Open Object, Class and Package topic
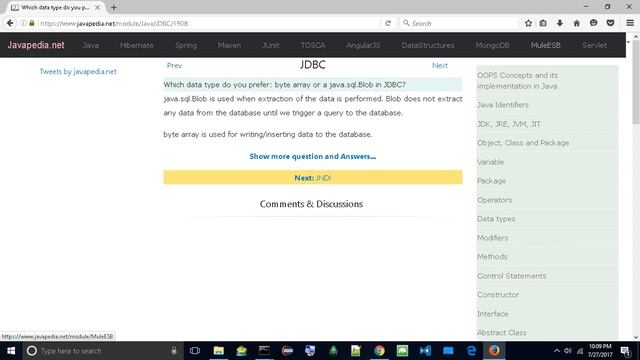The image size is (640, 360). [x=523, y=143]
